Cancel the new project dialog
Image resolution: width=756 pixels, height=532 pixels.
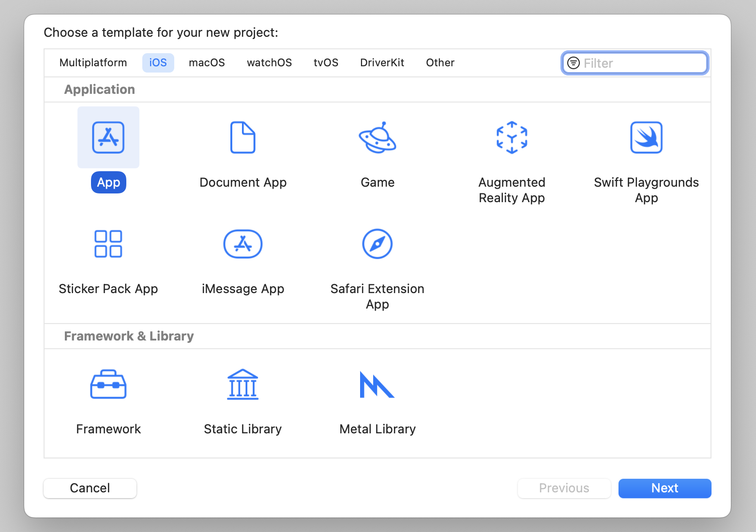point(90,488)
